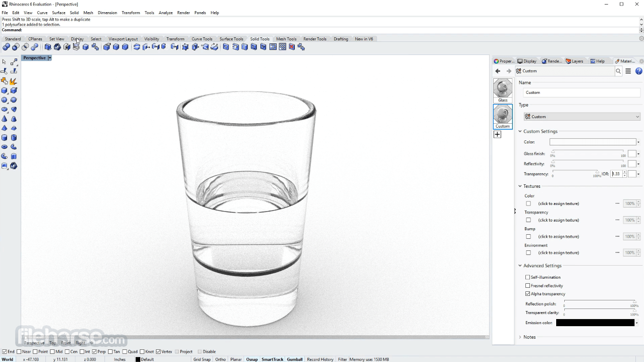Collapse the Textures section

(520, 186)
